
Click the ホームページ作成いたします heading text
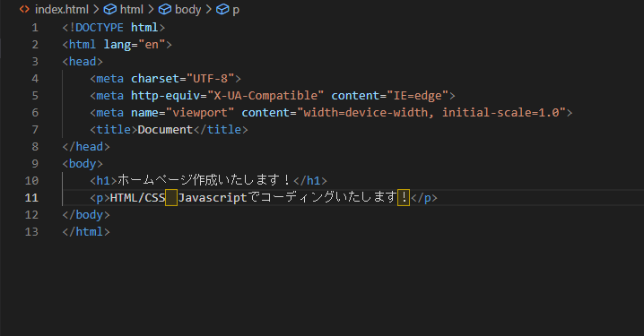199,180
